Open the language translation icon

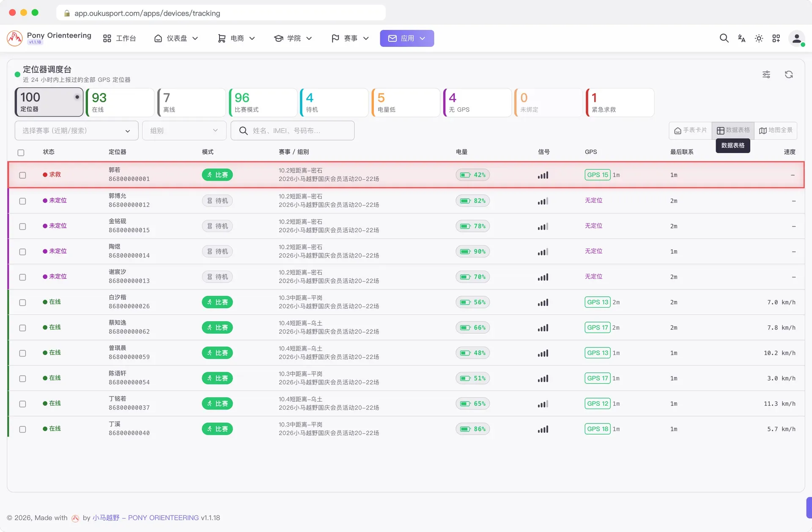point(741,38)
